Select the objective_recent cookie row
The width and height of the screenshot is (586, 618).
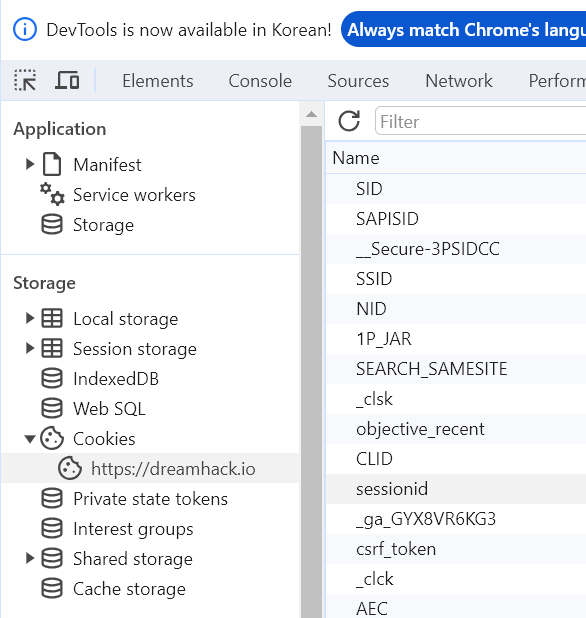point(456,429)
